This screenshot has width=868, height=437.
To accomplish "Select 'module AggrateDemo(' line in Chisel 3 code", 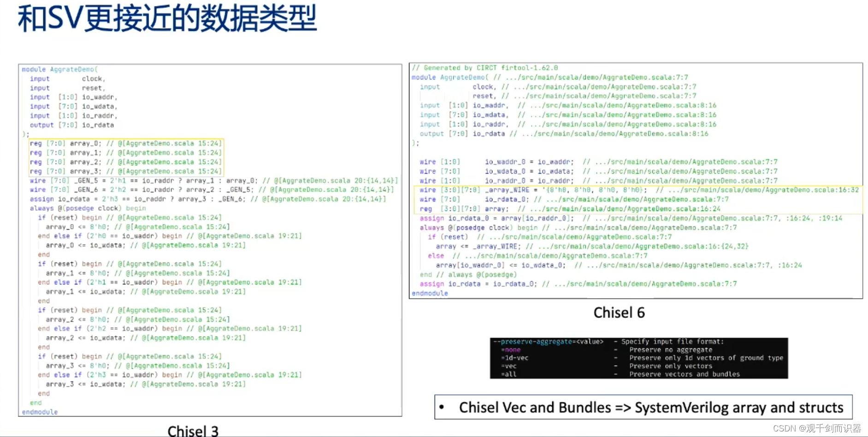I will pos(60,69).
